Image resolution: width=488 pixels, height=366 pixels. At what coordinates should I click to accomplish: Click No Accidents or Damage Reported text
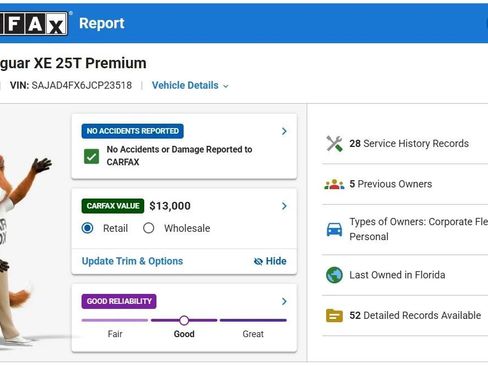pos(179,156)
